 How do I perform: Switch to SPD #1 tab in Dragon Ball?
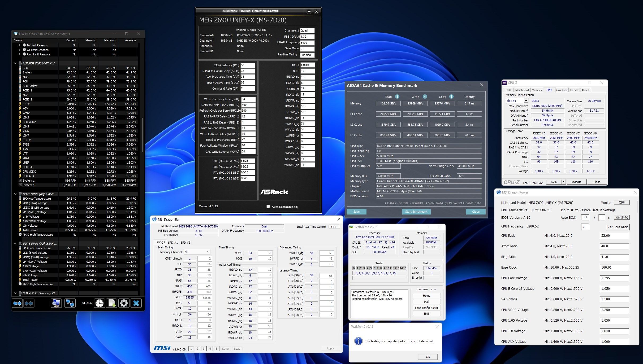coord(173,242)
